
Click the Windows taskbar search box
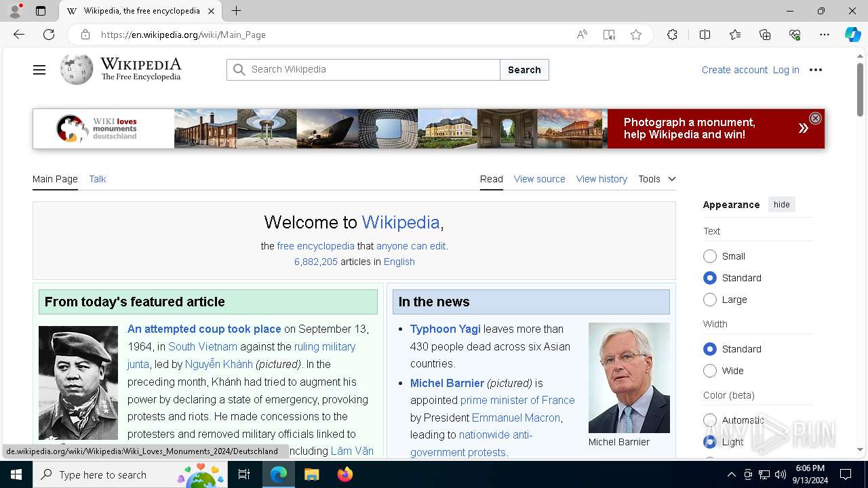pos(130,474)
